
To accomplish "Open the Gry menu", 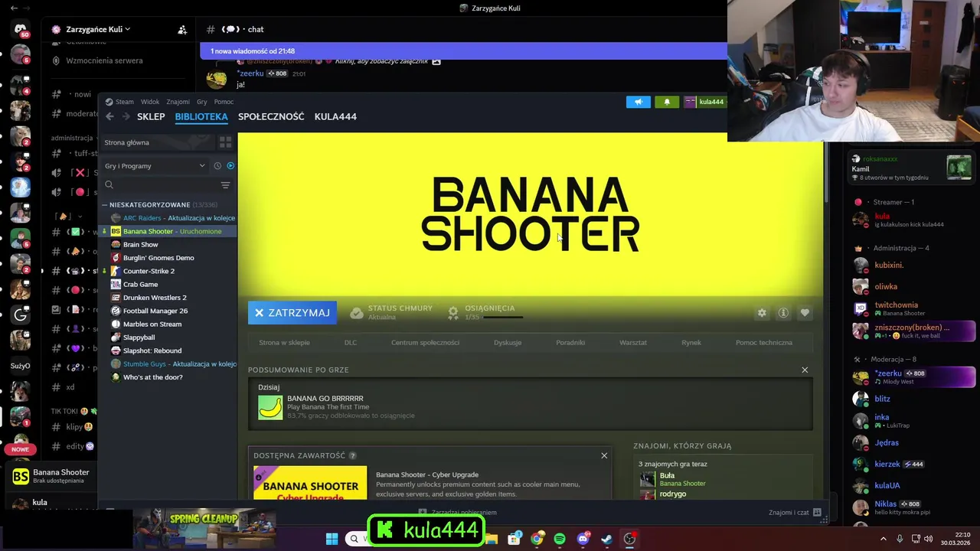I will 202,102.
